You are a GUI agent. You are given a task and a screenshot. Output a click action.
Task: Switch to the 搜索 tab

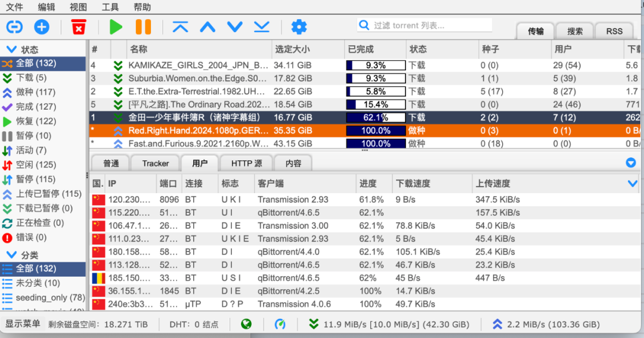[x=575, y=32]
